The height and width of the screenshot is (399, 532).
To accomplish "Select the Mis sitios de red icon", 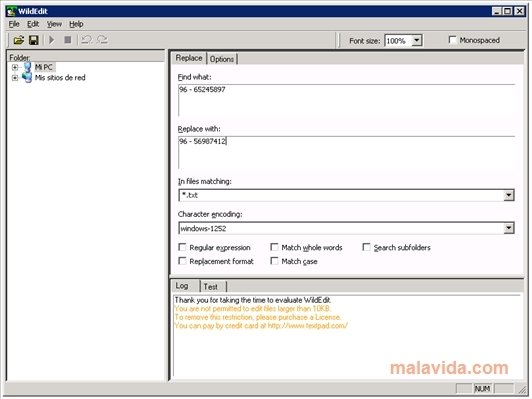I will pyautogui.click(x=27, y=78).
